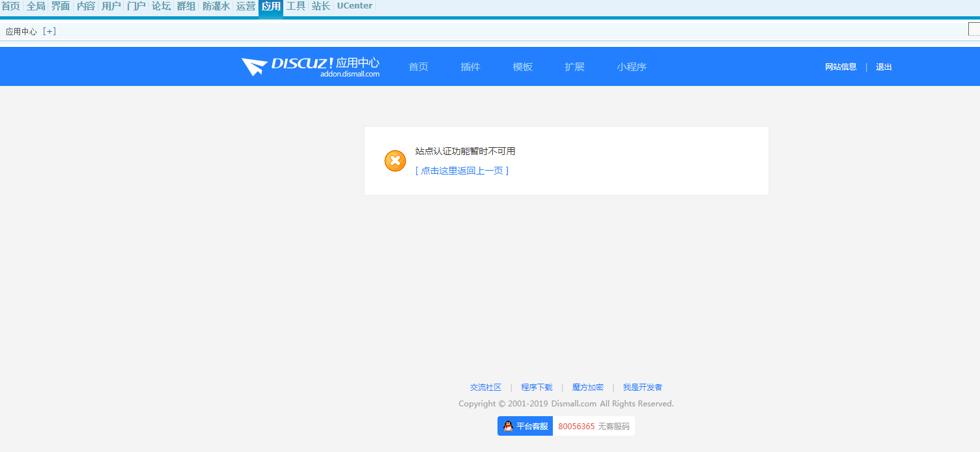Screen dimensions: 980x452
Task: Open the 交流社区 footer link
Action: 486,387
